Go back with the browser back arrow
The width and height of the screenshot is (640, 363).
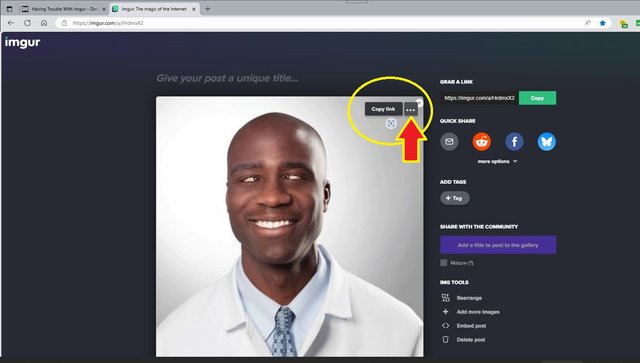(11, 23)
